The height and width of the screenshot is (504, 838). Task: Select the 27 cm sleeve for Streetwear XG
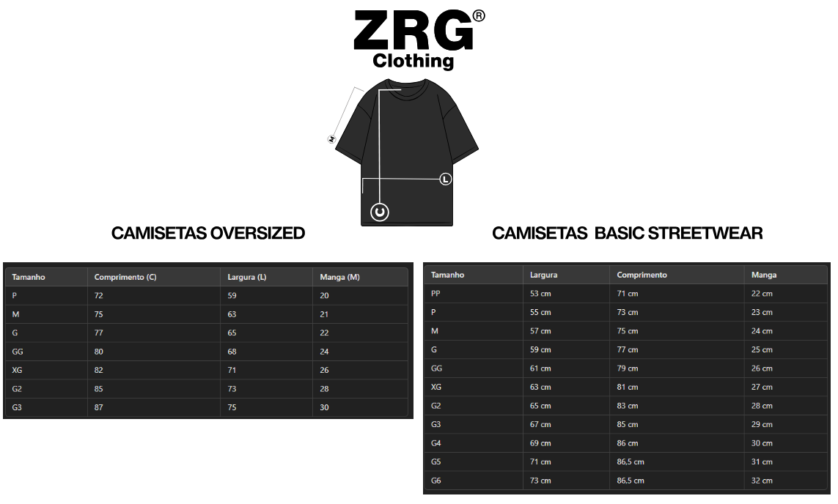(x=762, y=387)
